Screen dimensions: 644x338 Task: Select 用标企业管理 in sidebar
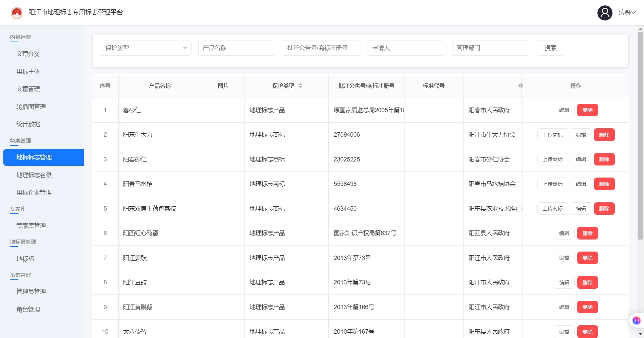[34, 192]
